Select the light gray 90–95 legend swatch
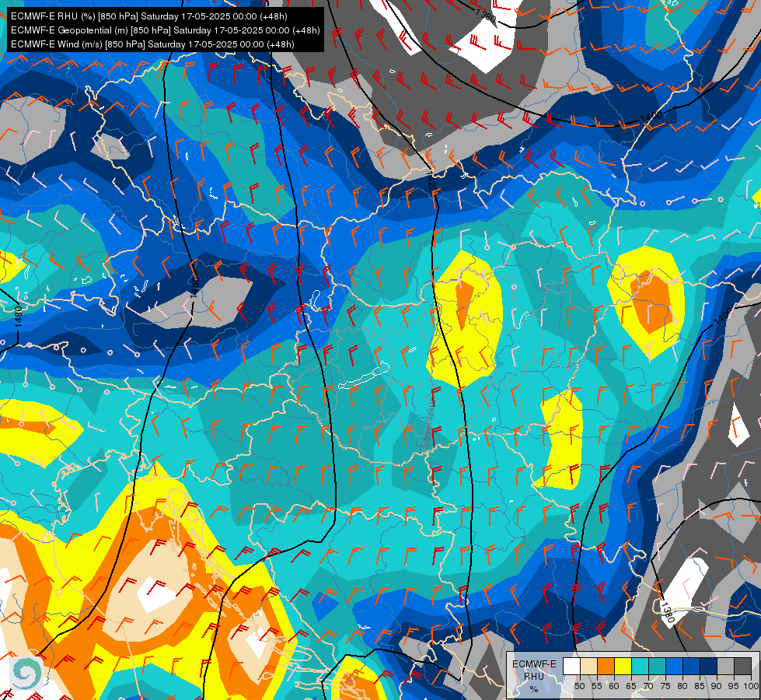This screenshot has height=700, width=761. 725,666
